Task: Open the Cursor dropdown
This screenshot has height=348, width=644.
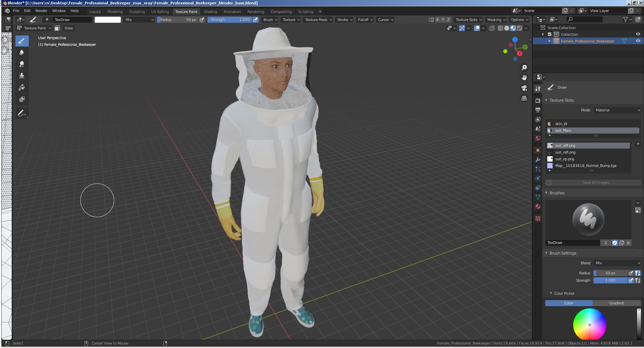Action: [x=386, y=20]
